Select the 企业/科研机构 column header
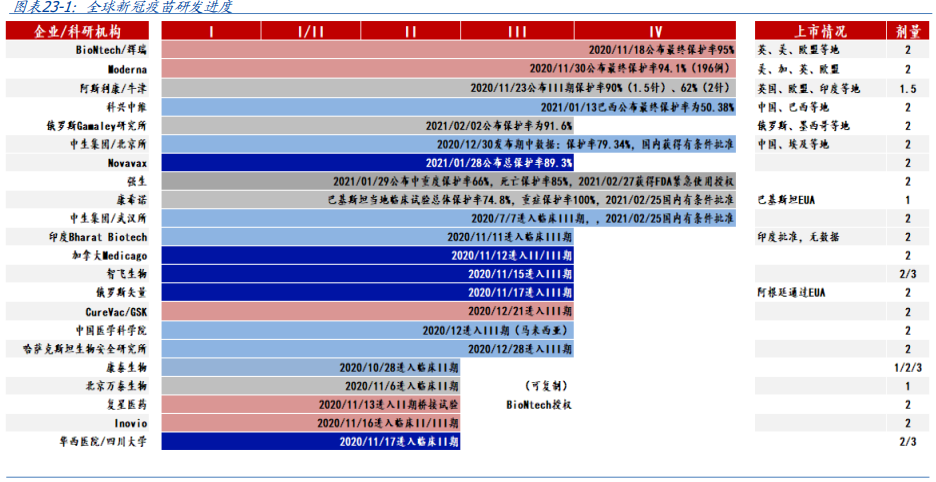 coord(78,31)
